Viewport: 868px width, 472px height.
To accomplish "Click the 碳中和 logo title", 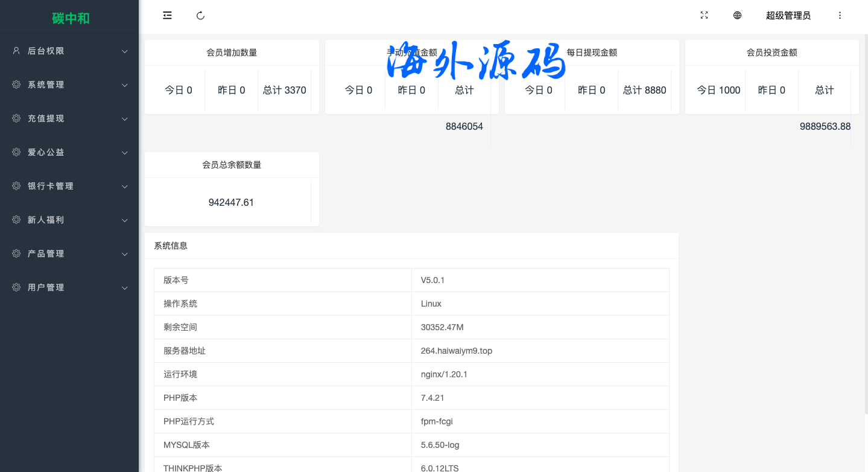I will [71, 18].
